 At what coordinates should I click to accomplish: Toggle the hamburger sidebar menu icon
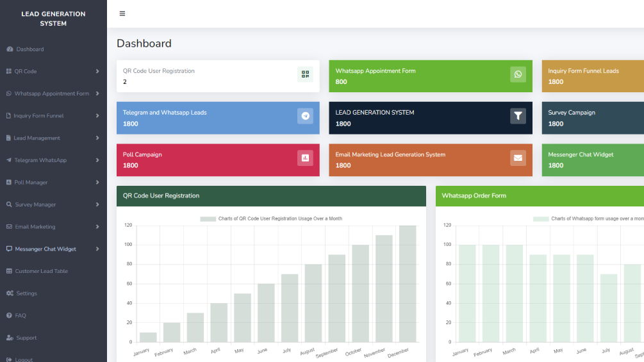coord(122,13)
